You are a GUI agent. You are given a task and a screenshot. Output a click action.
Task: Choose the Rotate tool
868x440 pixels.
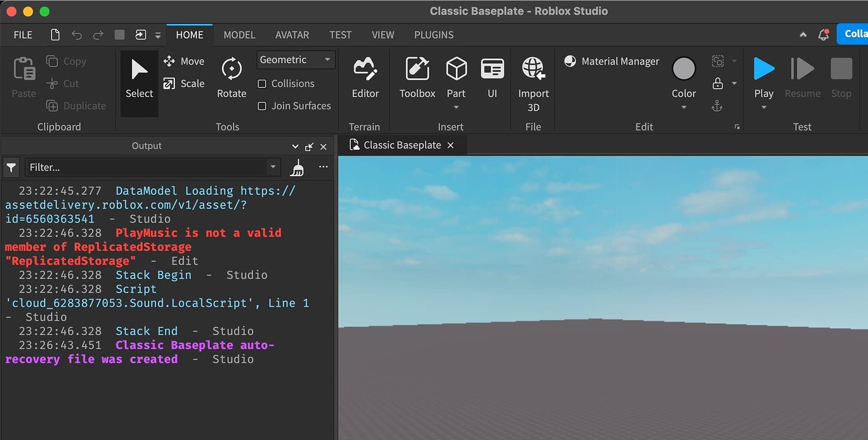231,77
